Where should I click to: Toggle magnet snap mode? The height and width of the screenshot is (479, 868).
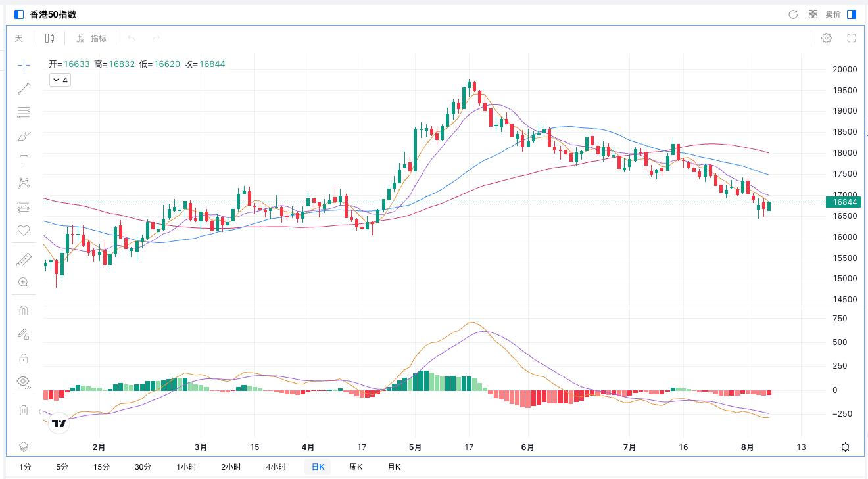click(24, 311)
